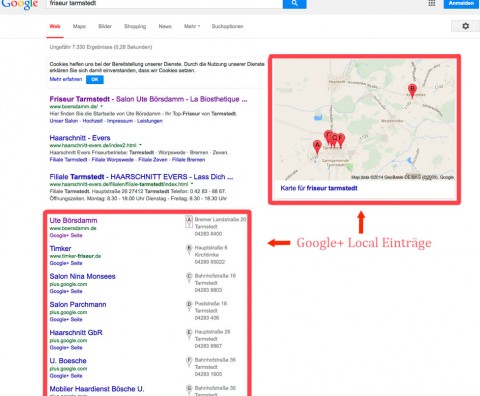
Task: Switch to the News tab
Action: (165, 26)
